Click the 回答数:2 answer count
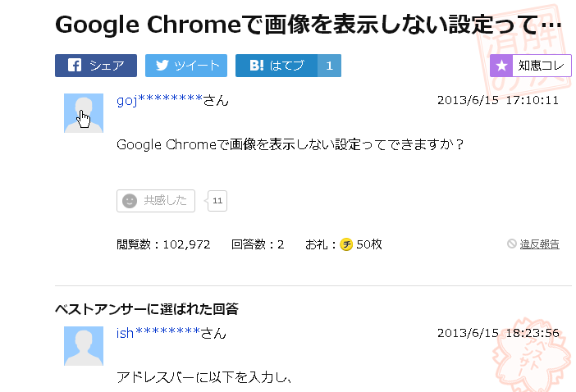This screenshot has height=392, width=576. click(x=258, y=244)
